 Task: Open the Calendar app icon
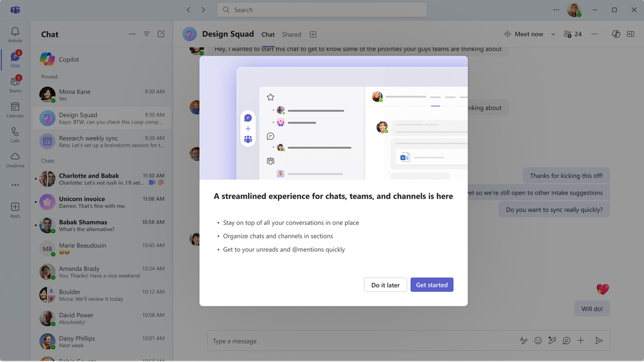[15, 110]
